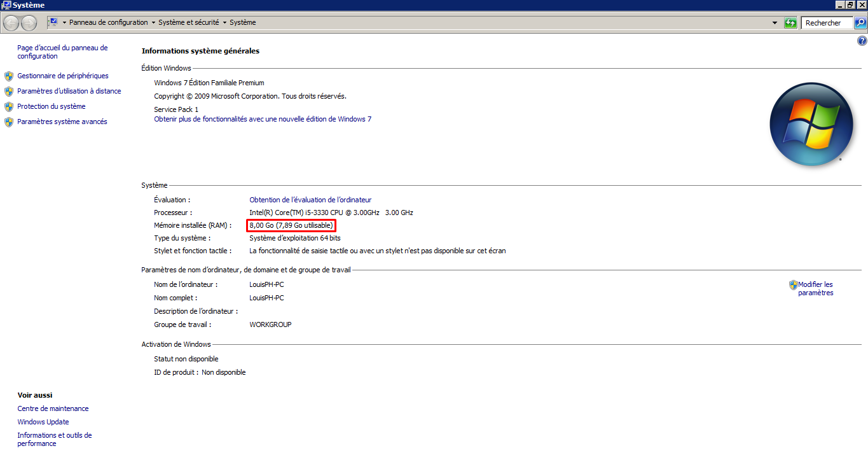This screenshot has width=868, height=460.
Task: Click the Activation de Windows section heading
Action: point(176,344)
